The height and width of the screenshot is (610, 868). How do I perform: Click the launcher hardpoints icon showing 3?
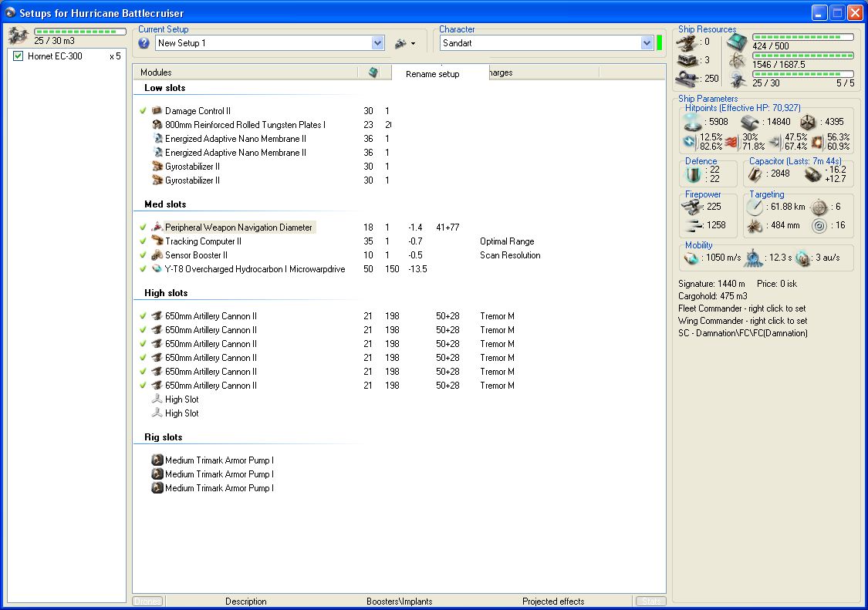pos(687,60)
